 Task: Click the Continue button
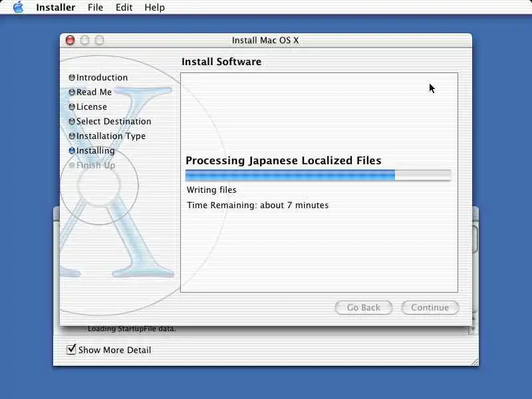pos(430,307)
